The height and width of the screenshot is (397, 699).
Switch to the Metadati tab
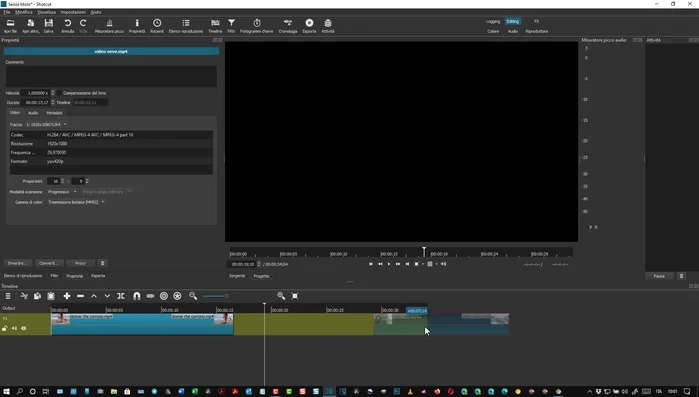pyautogui.click(x=54, y=113)
